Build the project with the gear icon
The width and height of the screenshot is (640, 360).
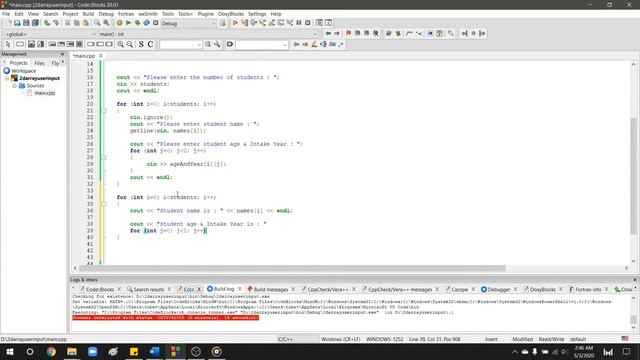coord(119,23)
